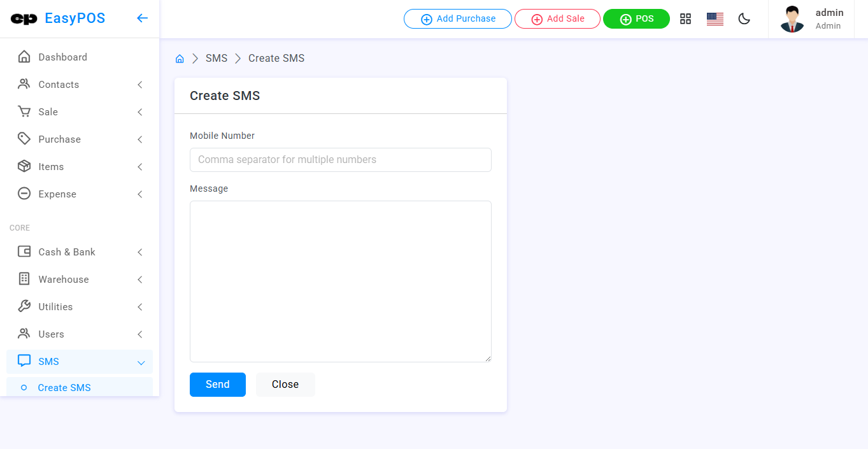Collapse the SMS menu chevron
The width and height of the screenshot is (868, 449).
point(141,362)
